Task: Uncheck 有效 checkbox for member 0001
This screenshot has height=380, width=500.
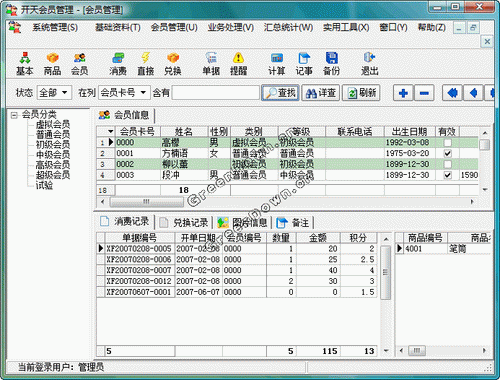Action: 448,153
